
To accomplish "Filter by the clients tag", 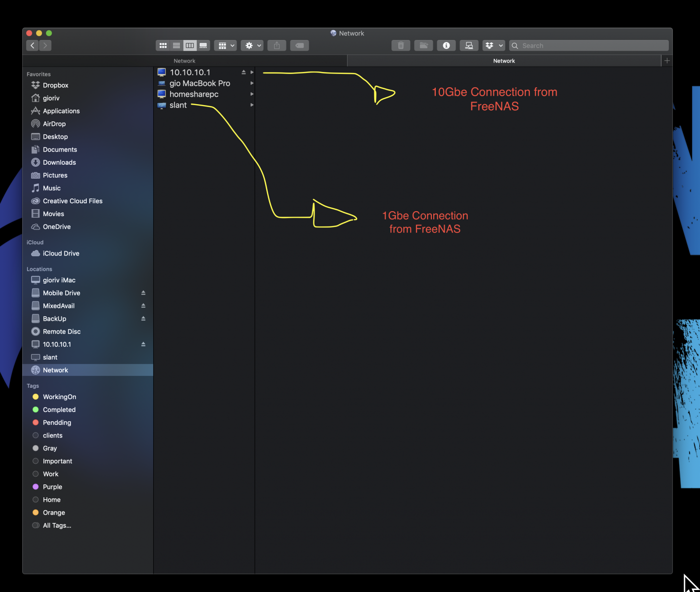I will point(88,435).
